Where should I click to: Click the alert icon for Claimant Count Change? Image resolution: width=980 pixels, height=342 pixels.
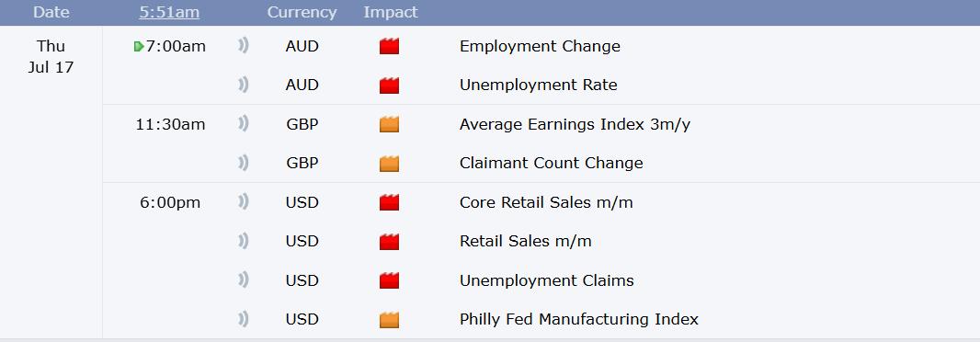(243, 163)
